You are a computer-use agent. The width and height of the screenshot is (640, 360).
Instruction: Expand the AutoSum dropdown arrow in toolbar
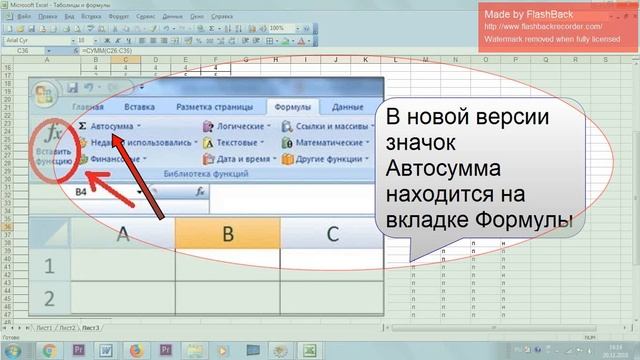point(219,29)
